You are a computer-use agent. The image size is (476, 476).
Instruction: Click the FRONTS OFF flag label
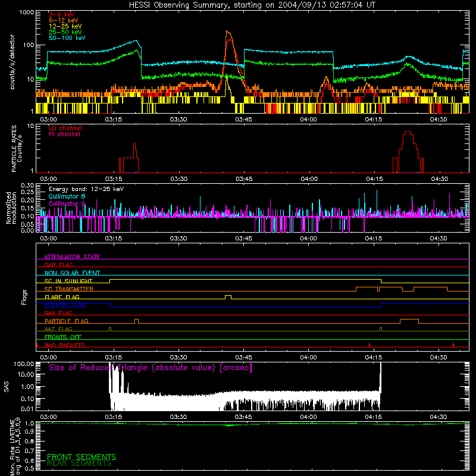pos(63,337)
